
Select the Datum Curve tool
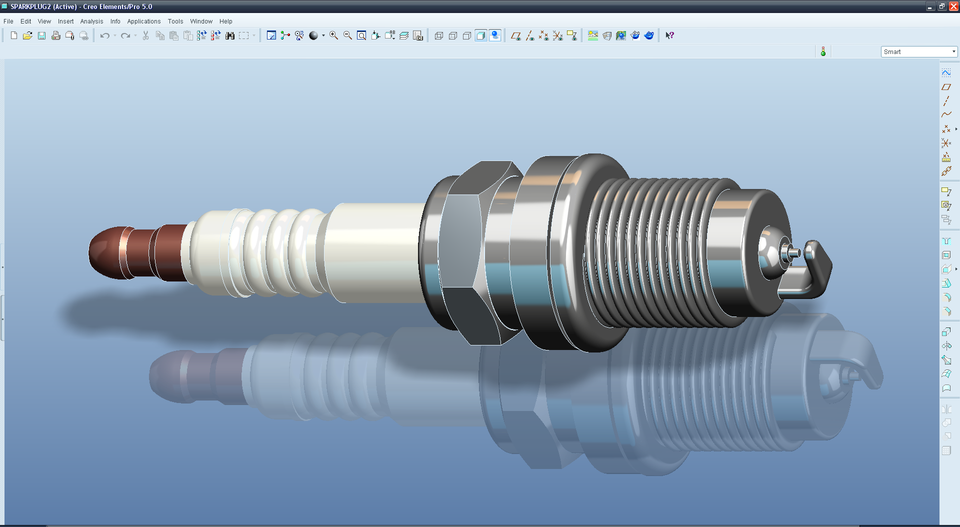pos(946,114)
